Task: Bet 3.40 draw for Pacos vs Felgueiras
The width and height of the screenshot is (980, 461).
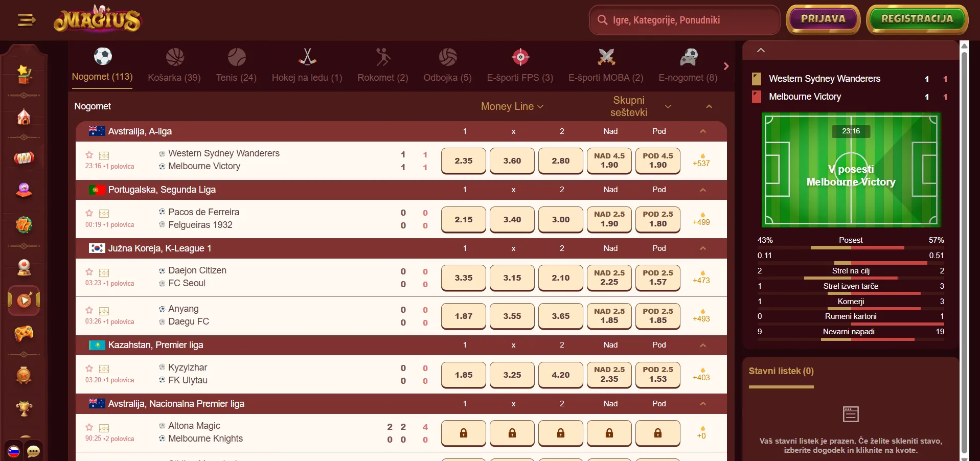Action: tap(512, 219)
